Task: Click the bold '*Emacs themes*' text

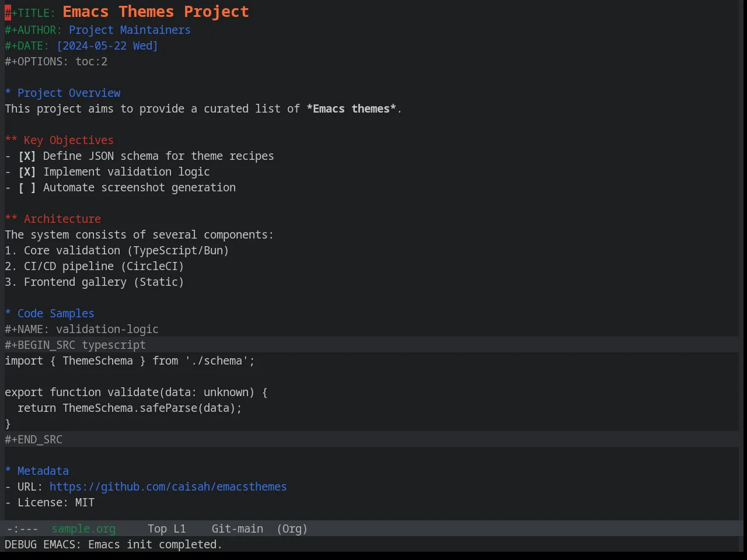Action: tap(351, 109)
